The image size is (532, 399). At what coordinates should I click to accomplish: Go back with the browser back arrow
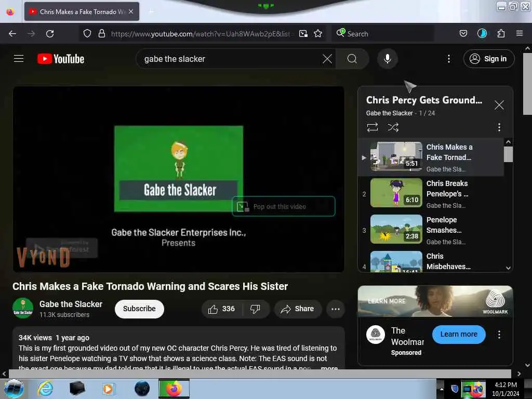coord(12,34)
